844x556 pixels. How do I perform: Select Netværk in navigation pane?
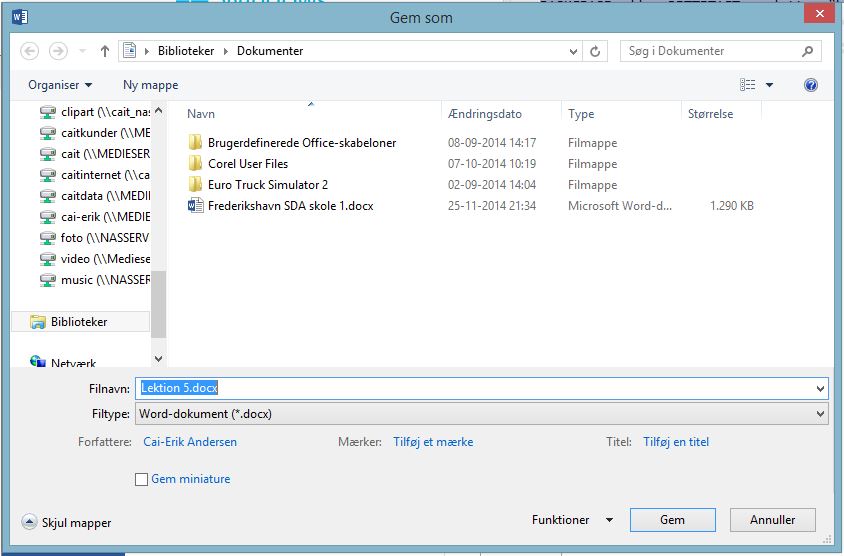point(64,363)
